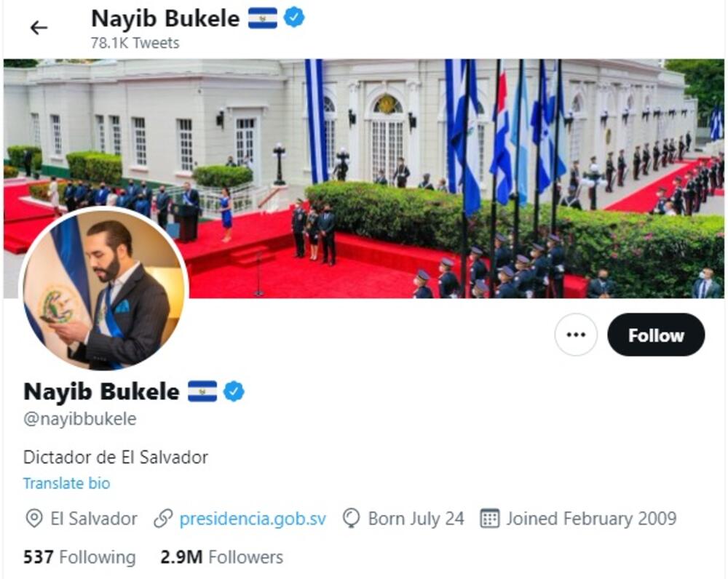This screenshot has height=579, width=728.
Task: Click the Nayib Bukele profile name heading
Action: [101, 391]
